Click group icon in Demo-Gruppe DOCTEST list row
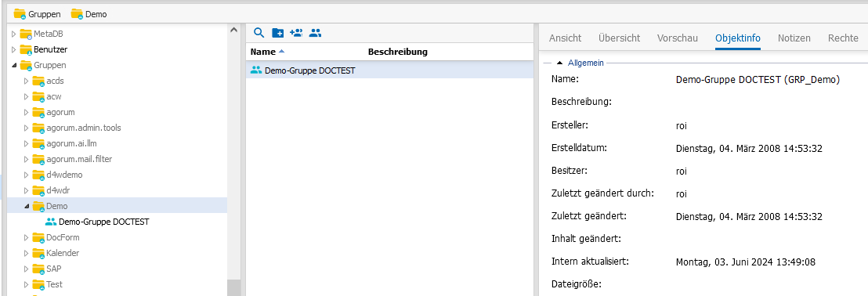The image size is (868, 296). [255, 70]
